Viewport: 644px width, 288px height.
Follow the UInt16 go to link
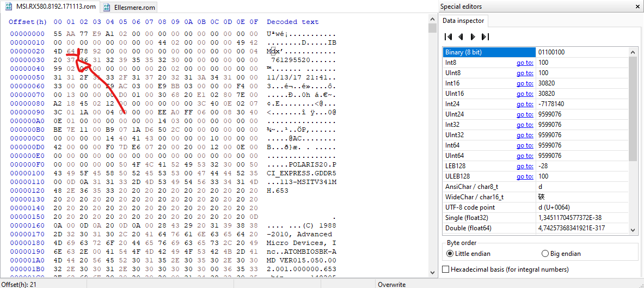point(524,94)
